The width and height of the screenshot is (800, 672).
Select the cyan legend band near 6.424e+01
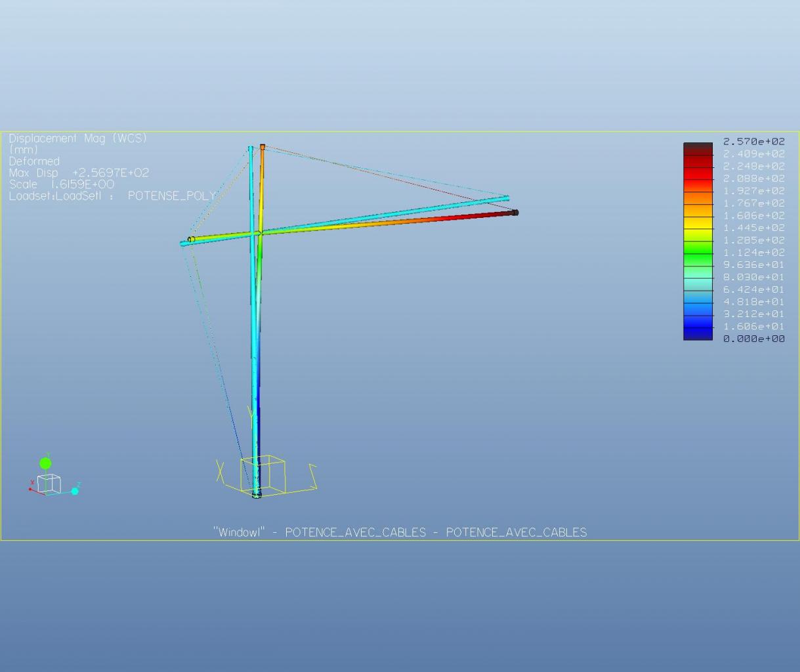(698, 284)
